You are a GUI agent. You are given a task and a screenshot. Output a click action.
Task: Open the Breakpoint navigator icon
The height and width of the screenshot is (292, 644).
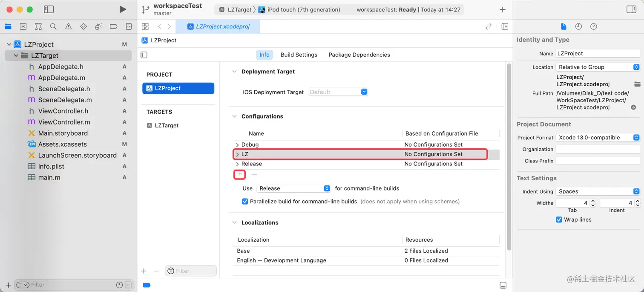click(x=113, y=26)
